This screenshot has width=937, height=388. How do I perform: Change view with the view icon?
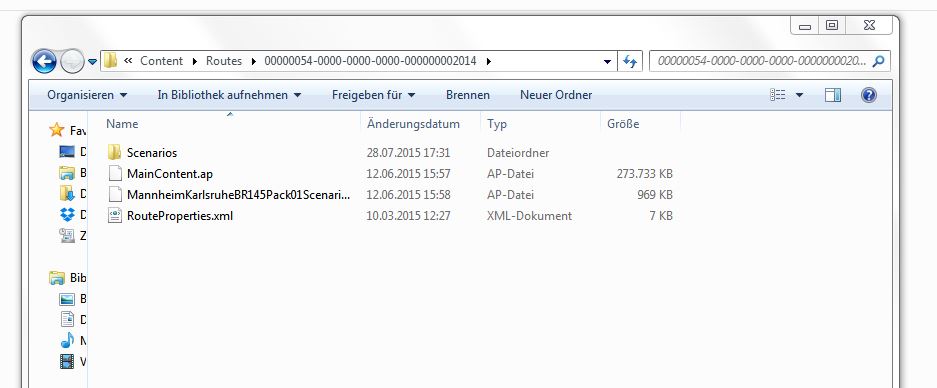tap(777, 95)
